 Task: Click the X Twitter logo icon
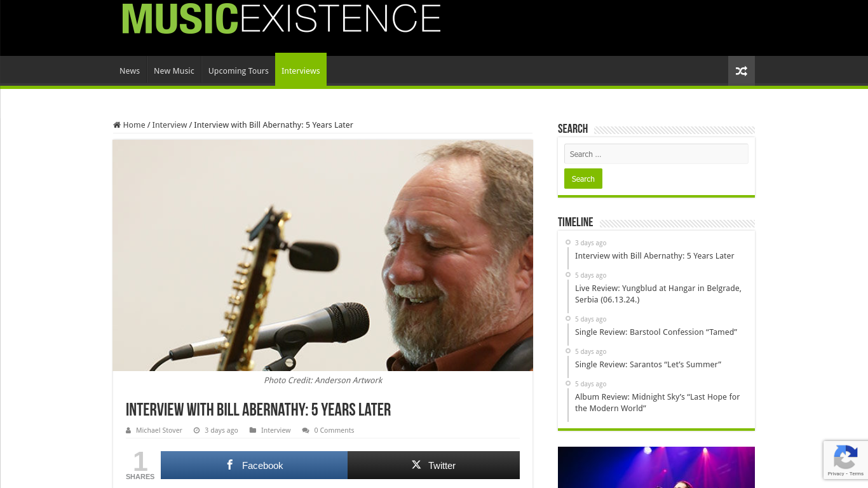(x=416, y=465)
